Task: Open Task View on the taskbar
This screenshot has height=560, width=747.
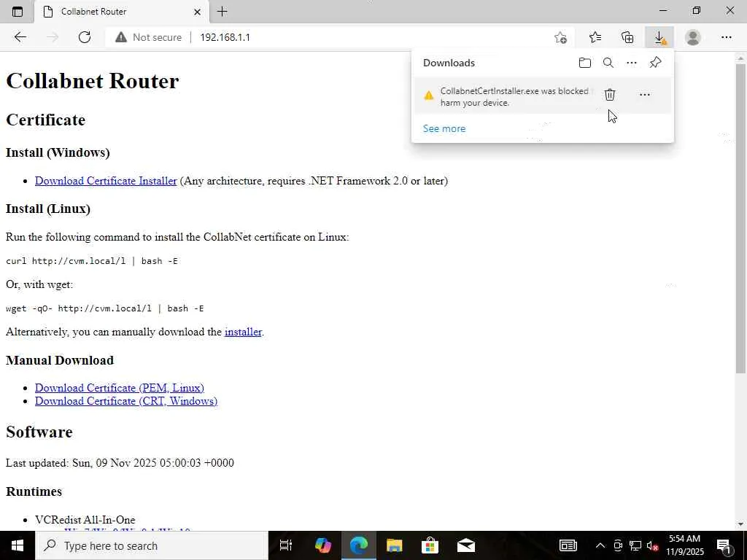Action: tap(286, 545)
